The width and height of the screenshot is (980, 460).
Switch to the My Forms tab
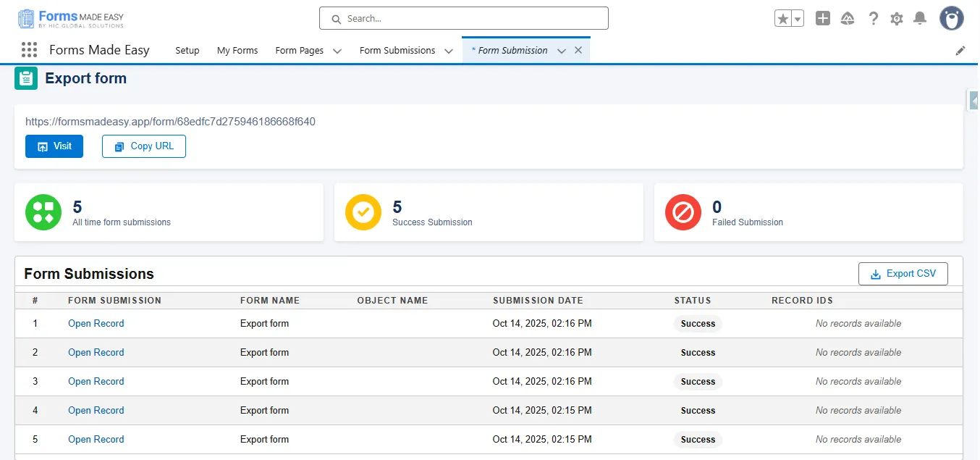(x=237, y=51)
